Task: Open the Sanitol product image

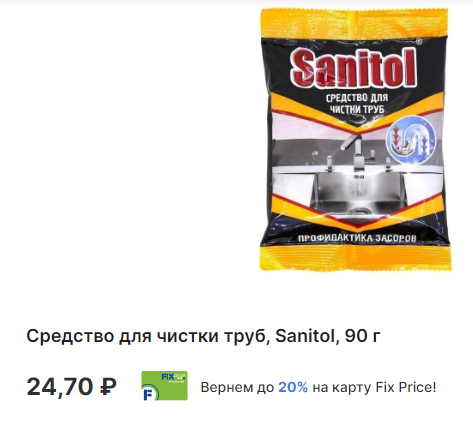Action: (x=355, y=139)
